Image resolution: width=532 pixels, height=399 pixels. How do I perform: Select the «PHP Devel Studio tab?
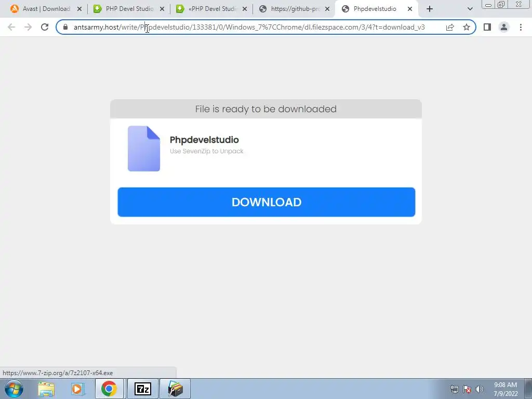click(212, 9)
